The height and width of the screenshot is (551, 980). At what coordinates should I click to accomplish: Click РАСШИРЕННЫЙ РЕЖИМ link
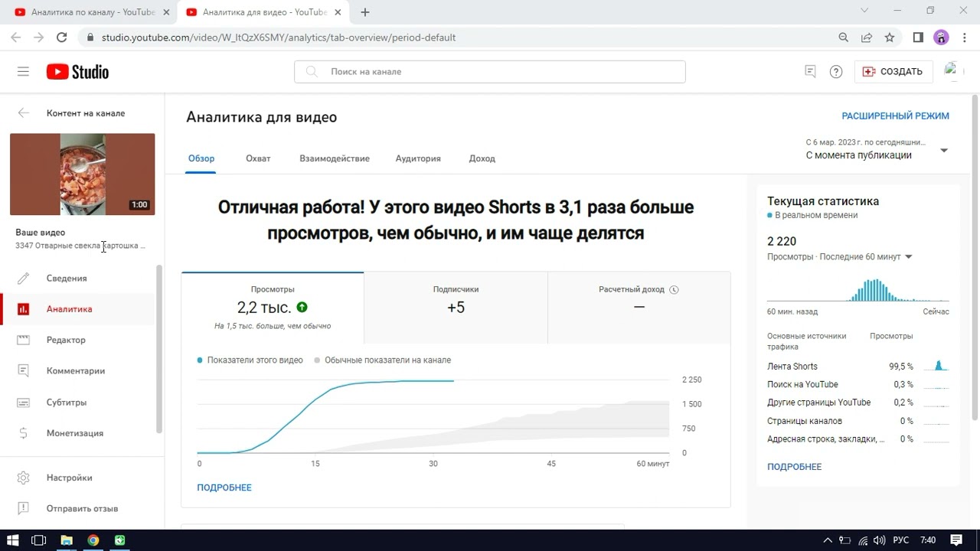pyautogui.click(x=896, y=116)
